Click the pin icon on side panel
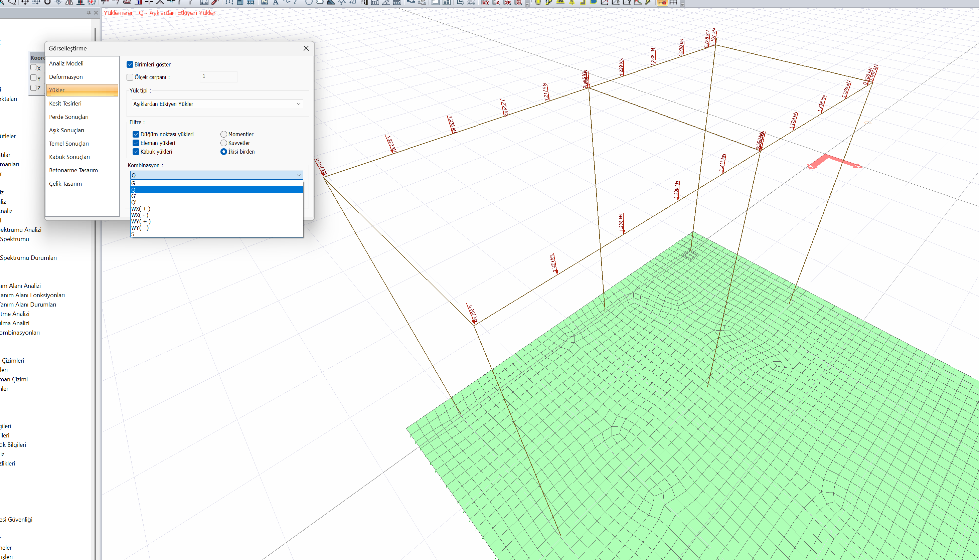 tap(89, 13)
